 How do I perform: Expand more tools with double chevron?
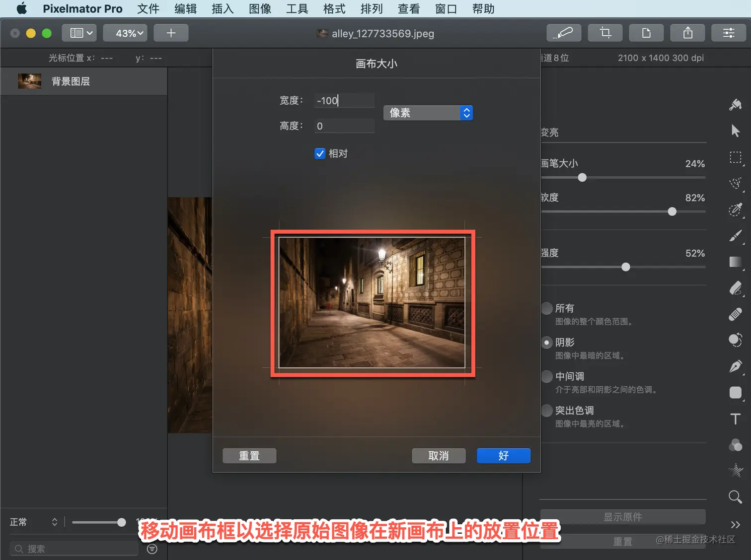(x=736, y=524)
